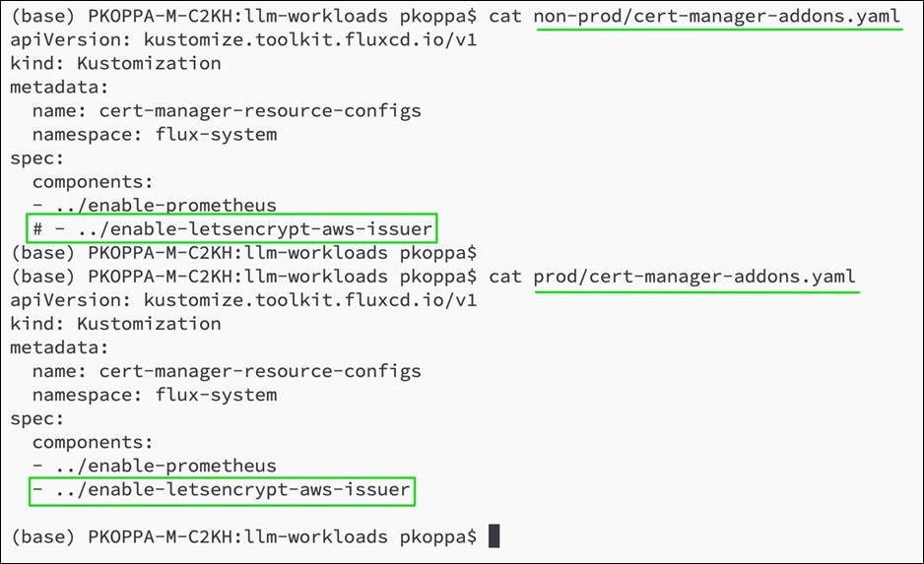Click the 'cat' command on the first prompt

[x=505, y=16]
